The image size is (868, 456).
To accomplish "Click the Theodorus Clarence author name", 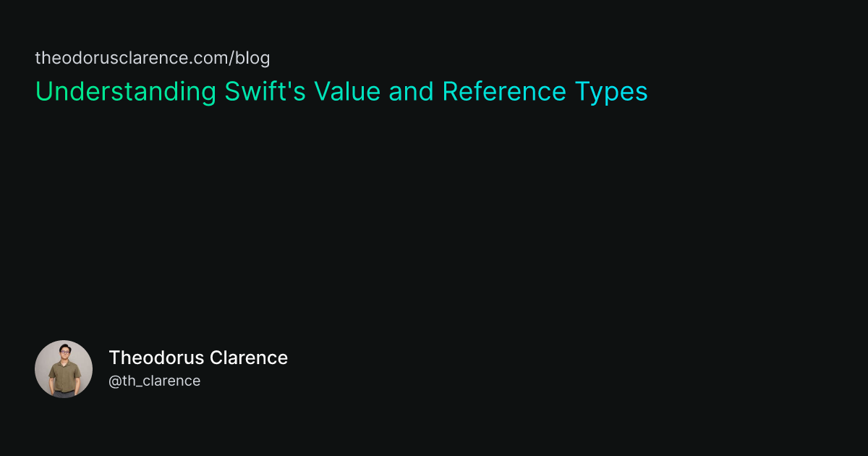I will click(x=198, y=358).
